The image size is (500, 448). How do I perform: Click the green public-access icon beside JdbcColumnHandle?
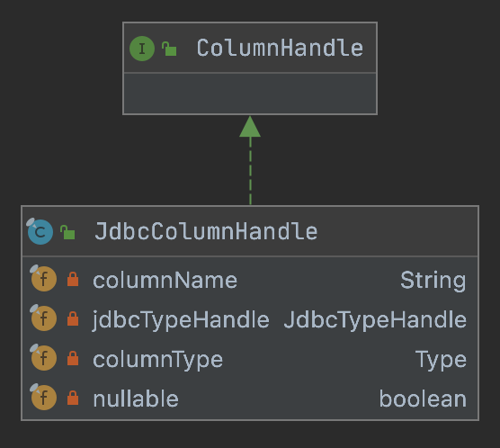(67, 232)
